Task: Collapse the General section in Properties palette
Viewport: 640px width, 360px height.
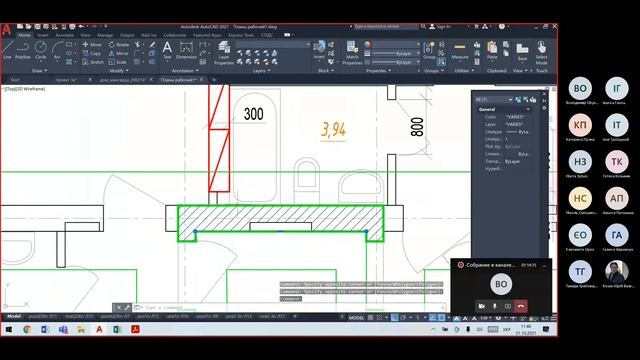Action: 528,109
